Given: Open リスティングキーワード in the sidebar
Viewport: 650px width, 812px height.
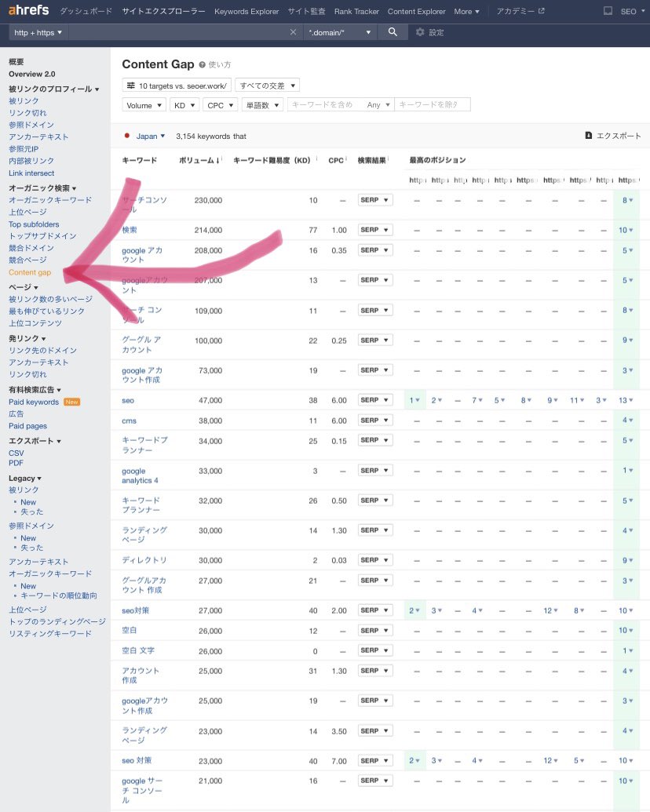Looking at the screenshot, I should 49,634.
